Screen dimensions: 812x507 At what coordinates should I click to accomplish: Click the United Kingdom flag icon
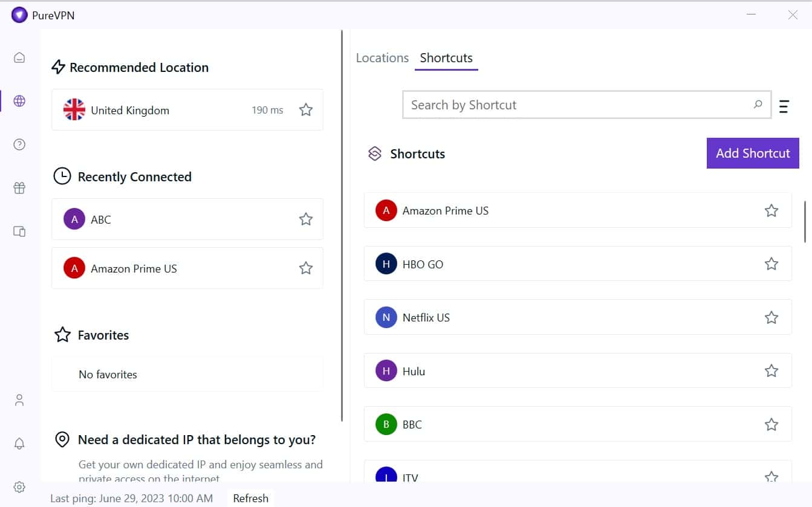(74, 110)
